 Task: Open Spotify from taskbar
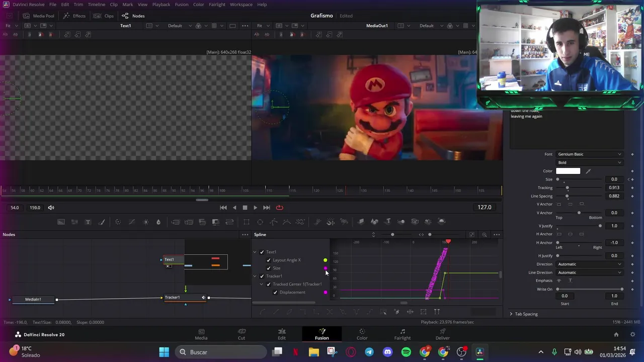point(406,352)
